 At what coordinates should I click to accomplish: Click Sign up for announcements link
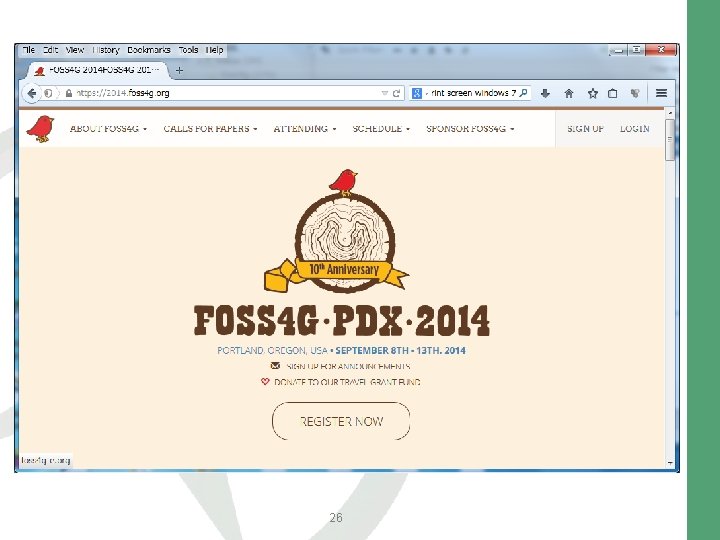(x=348, y=366)
